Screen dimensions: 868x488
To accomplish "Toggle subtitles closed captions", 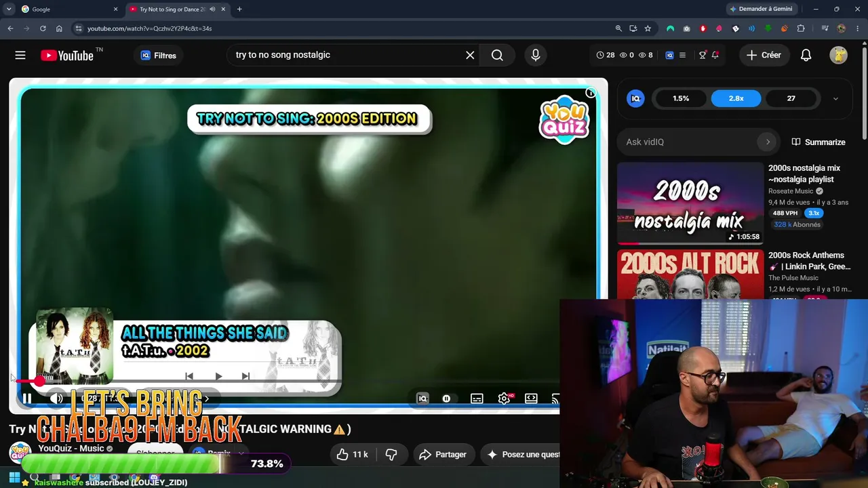I will (x=477, y=399).
